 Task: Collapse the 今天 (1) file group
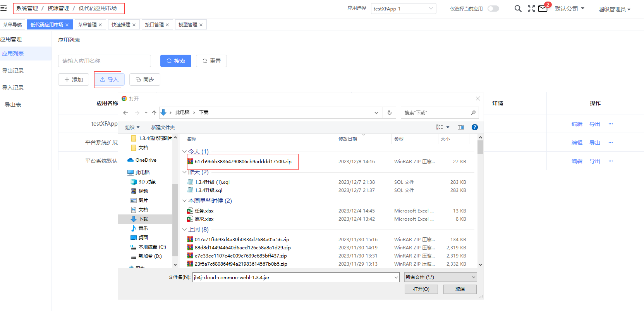tap(184, 152)
